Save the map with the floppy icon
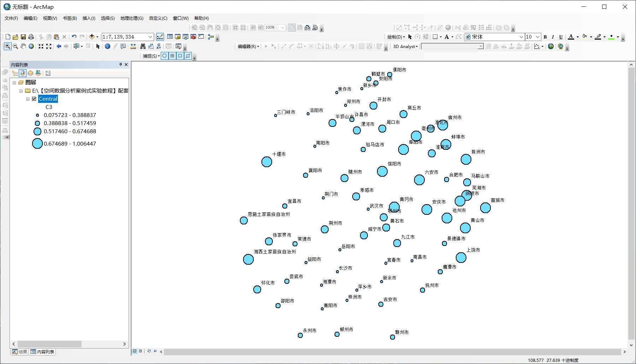This screenshot has height=364, width=636. click(23, 37)
